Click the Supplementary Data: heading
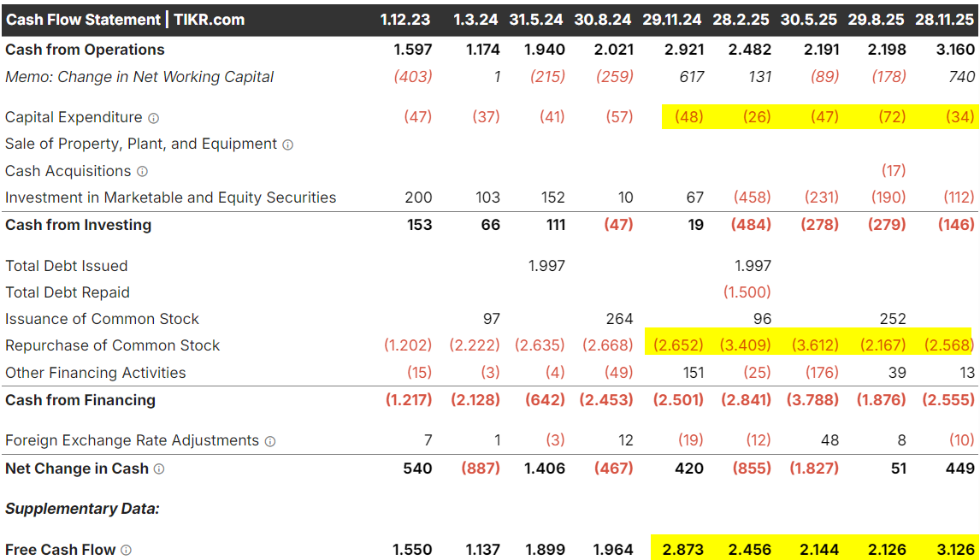This screenshot has height=560, width=980. 82,510
